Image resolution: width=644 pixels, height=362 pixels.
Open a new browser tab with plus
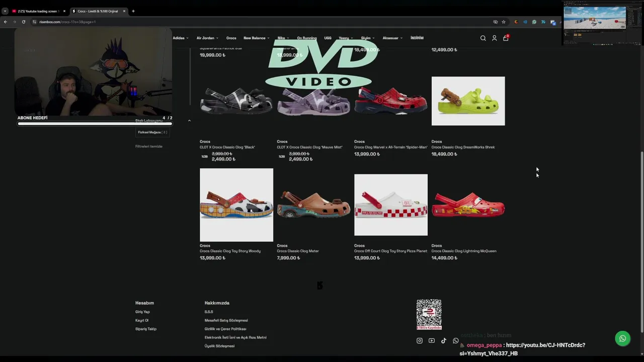133,11
